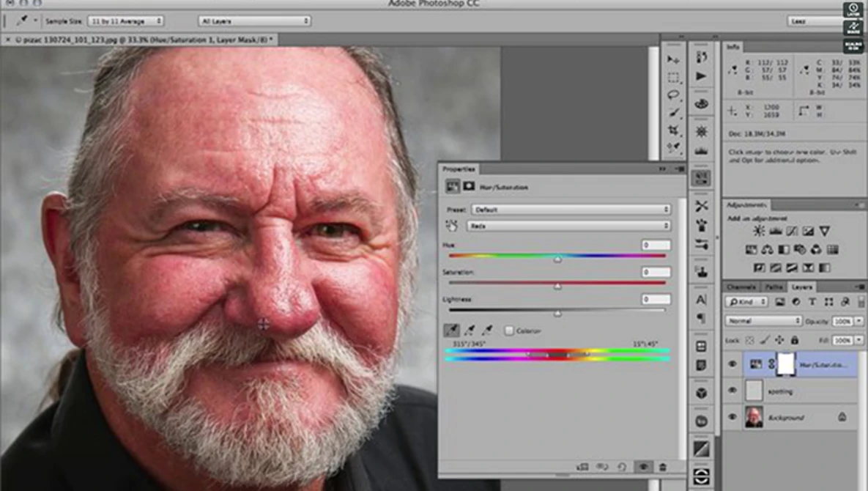Image resolution: width=868 pixels, height=491 pixels.
Task: Select the Properties panel tab
Action: coord(459,169)
